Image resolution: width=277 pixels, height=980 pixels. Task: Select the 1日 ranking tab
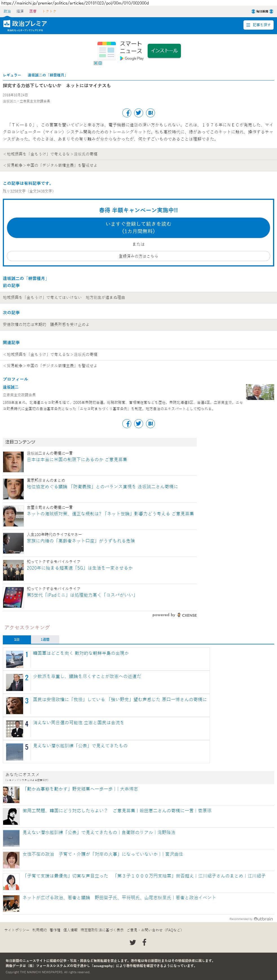[17, 640]
